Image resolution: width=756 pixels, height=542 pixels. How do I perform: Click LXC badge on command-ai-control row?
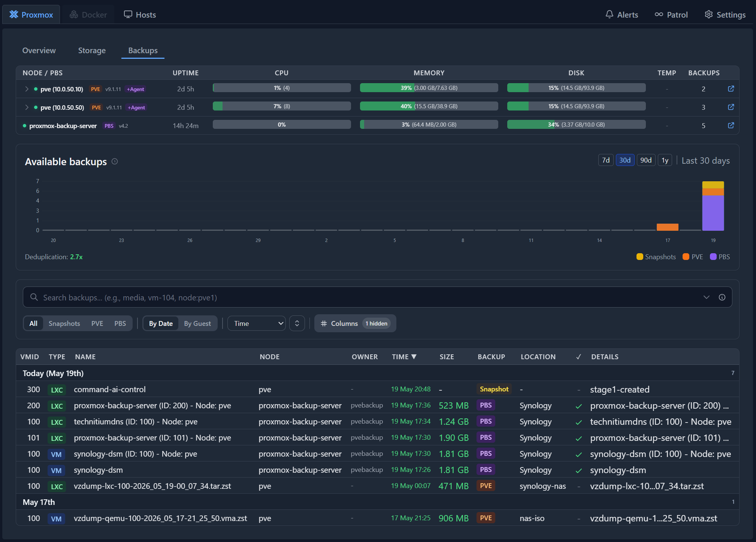click(x=57, y=390)
